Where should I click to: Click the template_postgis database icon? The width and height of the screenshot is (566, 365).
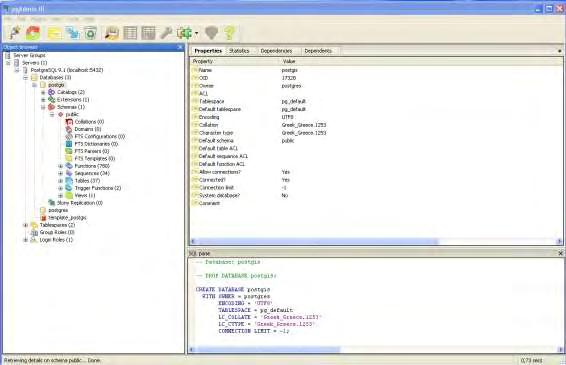coord(43,218)
